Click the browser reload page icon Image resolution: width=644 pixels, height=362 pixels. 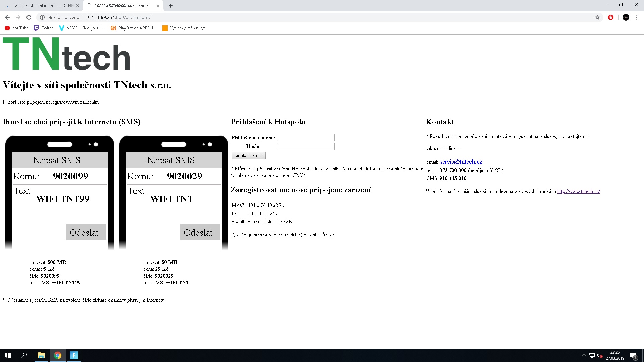click(x=29, y=17)
